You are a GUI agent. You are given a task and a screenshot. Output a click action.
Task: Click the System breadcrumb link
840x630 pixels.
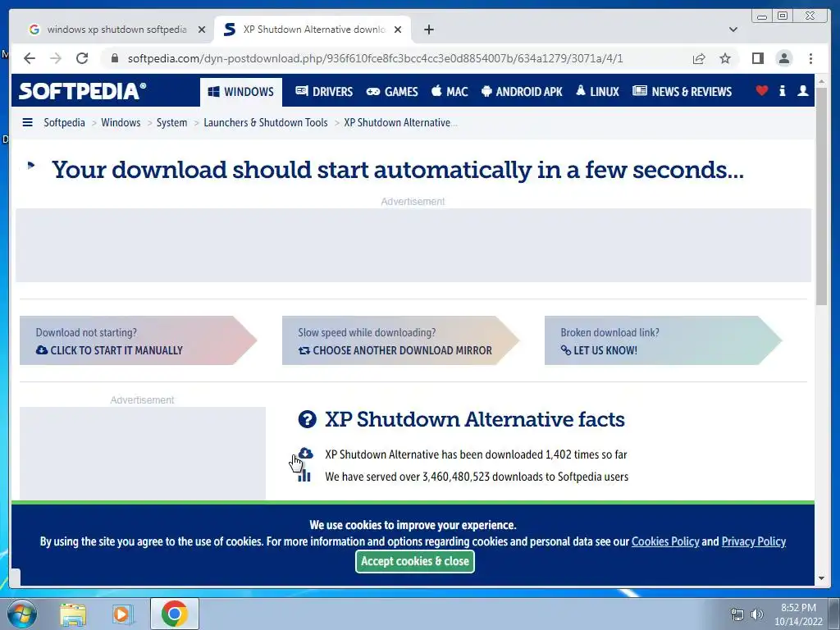click(x=172, y=123)
